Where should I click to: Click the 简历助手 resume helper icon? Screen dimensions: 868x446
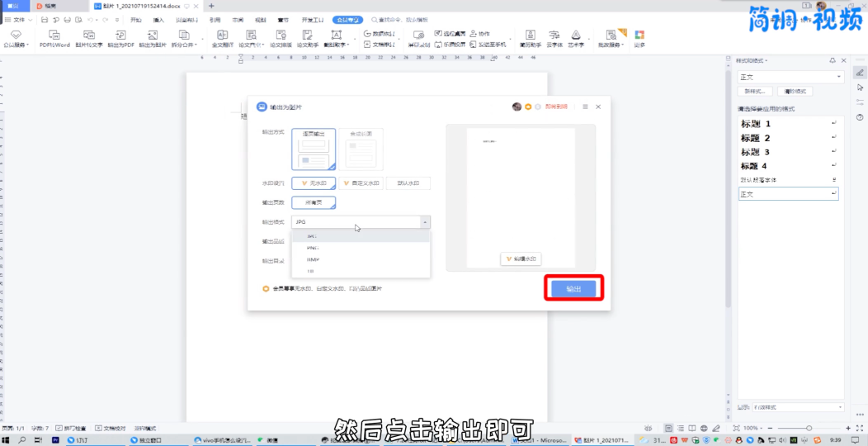[x=530, y=38]
